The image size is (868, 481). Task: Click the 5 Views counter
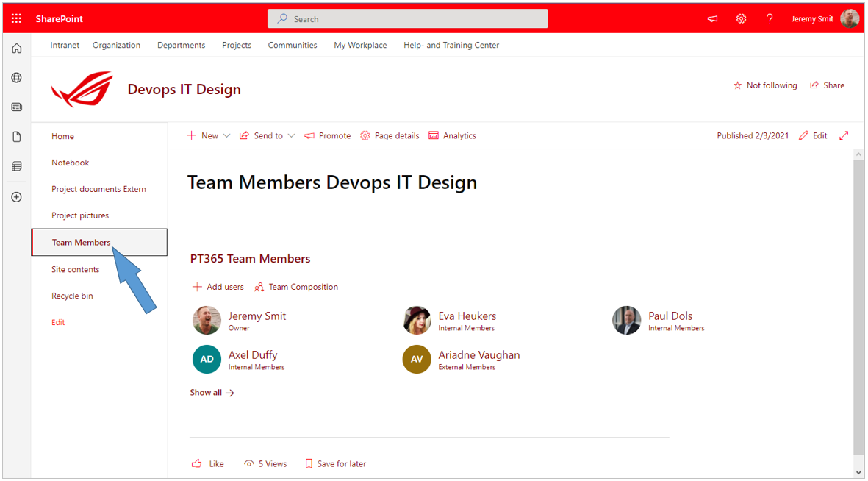pyautogui.click(x=266, y=464)
